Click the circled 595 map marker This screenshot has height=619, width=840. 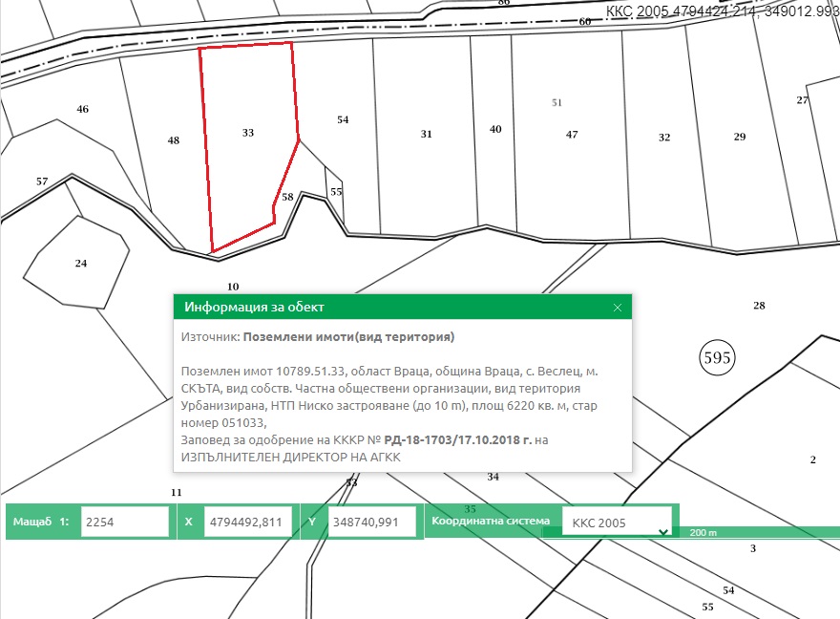[x=717, y=358]
